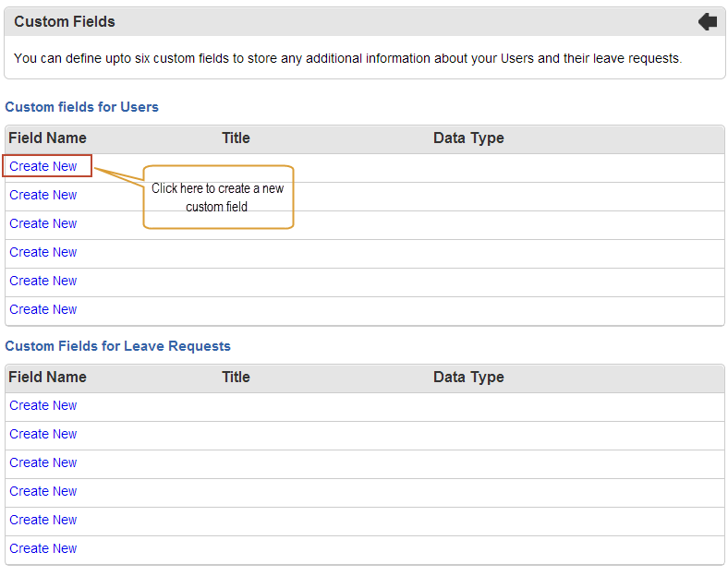The width and height of the screenshot is (728, 576).
Task: Open fifth Create New link in Users table
Action: [43, 281]
